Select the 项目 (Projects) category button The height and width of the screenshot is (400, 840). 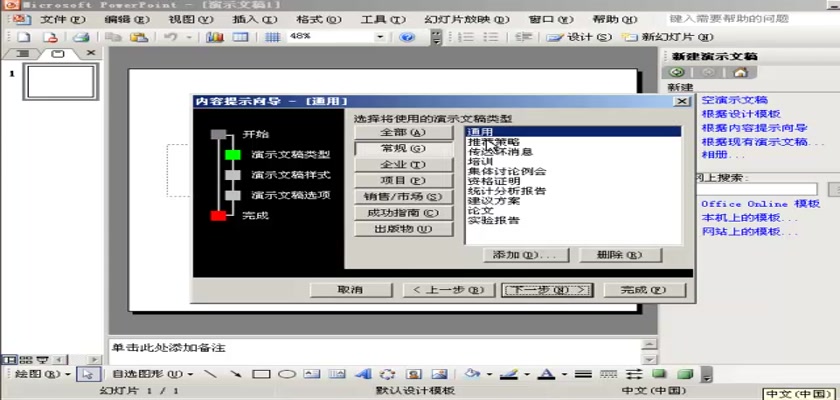[x=404, y=181]
